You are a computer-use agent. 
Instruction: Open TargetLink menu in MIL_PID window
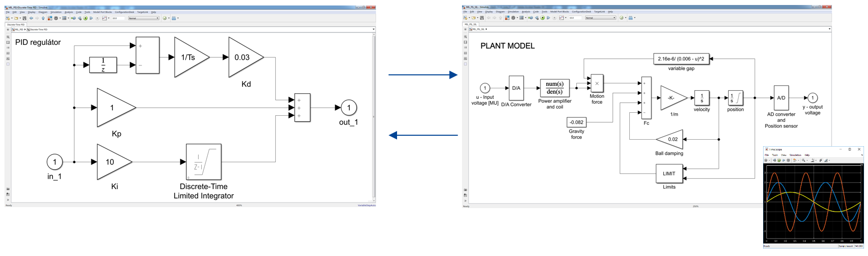[142, 12]
